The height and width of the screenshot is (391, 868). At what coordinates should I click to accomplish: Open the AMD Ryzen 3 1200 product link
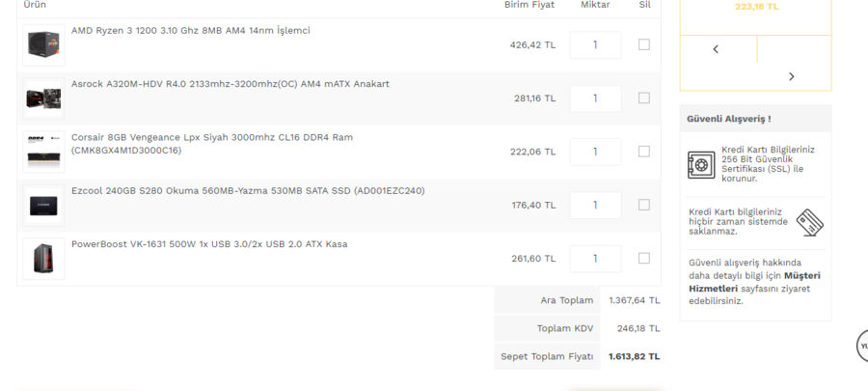(x=191, y=31)
